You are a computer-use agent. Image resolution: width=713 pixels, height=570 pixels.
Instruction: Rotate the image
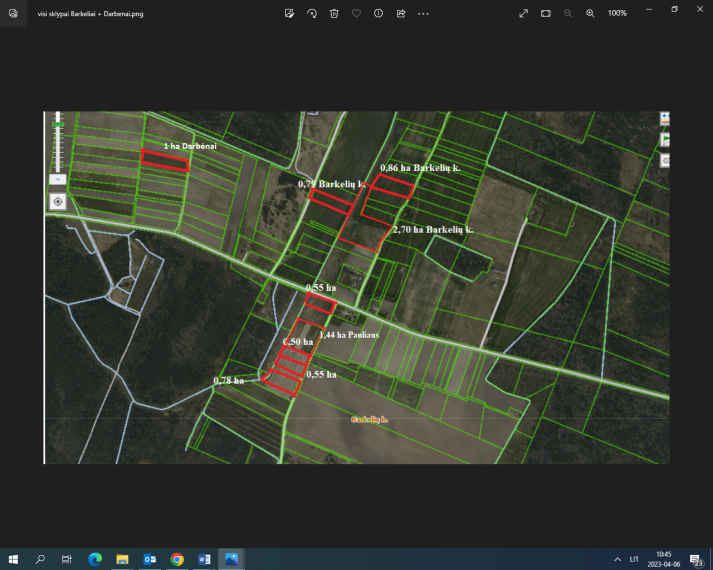click(x=312, y=14)
